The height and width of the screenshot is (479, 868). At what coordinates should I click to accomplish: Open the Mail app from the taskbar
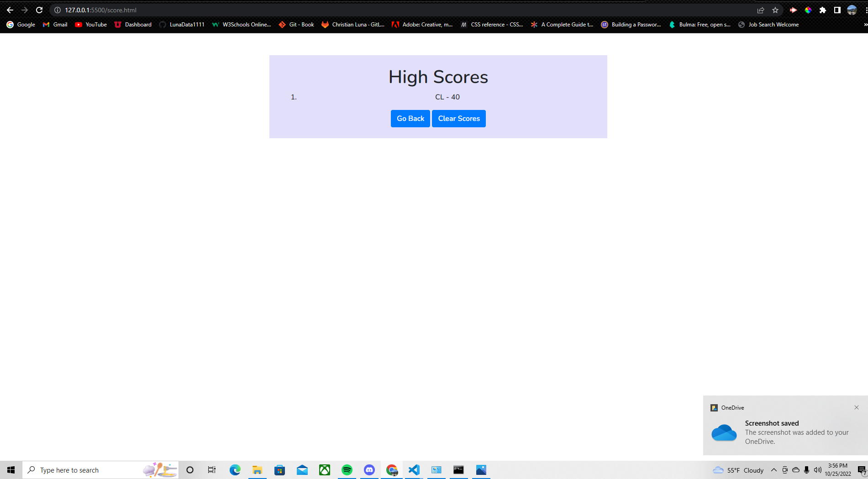click(302, 470)
